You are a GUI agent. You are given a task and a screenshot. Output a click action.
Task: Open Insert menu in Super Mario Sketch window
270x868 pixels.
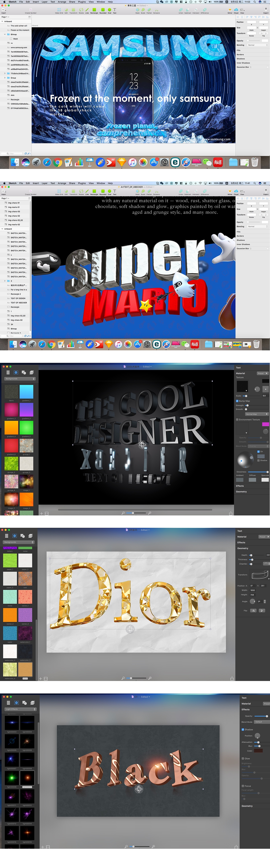coord(36,183)
